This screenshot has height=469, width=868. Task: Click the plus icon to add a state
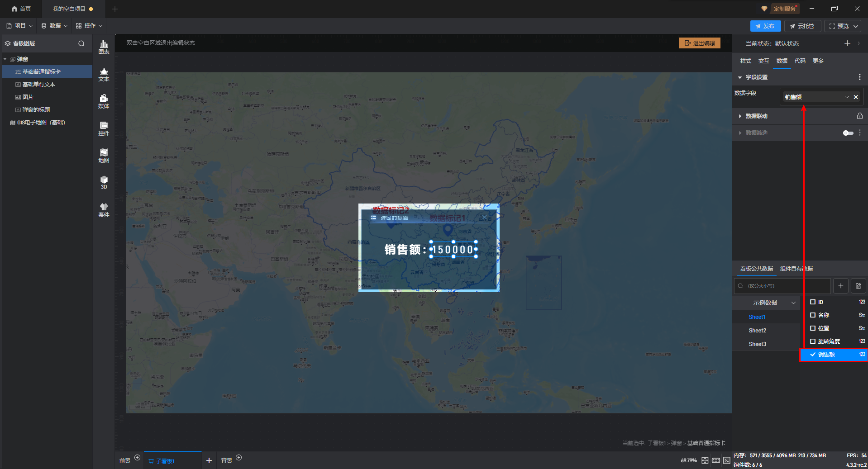847,43
